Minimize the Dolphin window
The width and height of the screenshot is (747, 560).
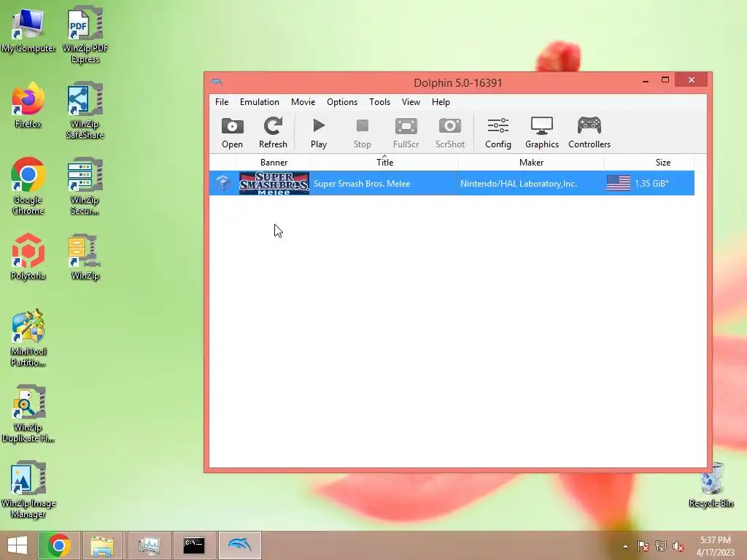click(x=646, y=80)
